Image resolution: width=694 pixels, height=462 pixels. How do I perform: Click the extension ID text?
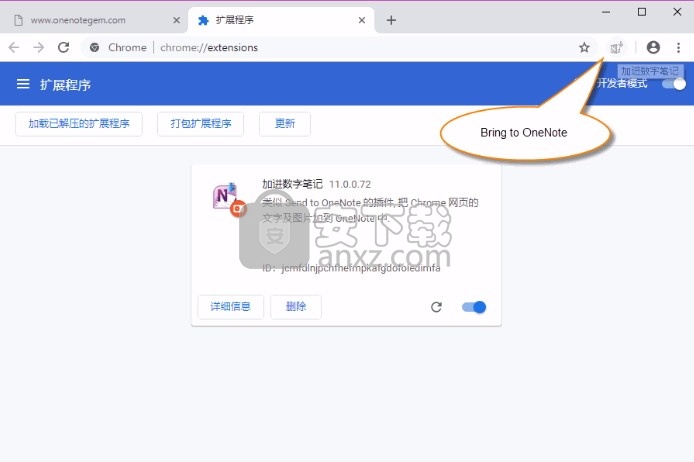click(x=351, y=268)
